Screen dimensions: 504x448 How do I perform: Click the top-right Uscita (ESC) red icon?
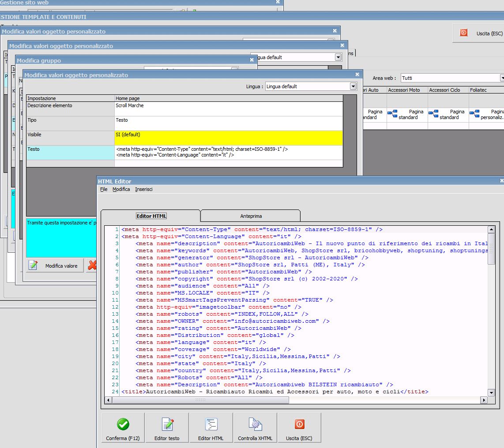pyautogui.click(x=463, y=33)
